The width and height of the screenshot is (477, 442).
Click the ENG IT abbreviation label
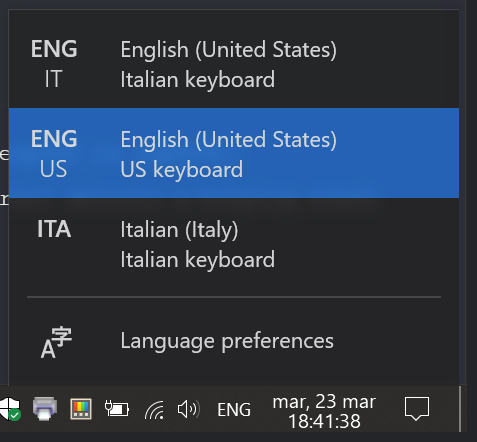click(x=54, y=64)
